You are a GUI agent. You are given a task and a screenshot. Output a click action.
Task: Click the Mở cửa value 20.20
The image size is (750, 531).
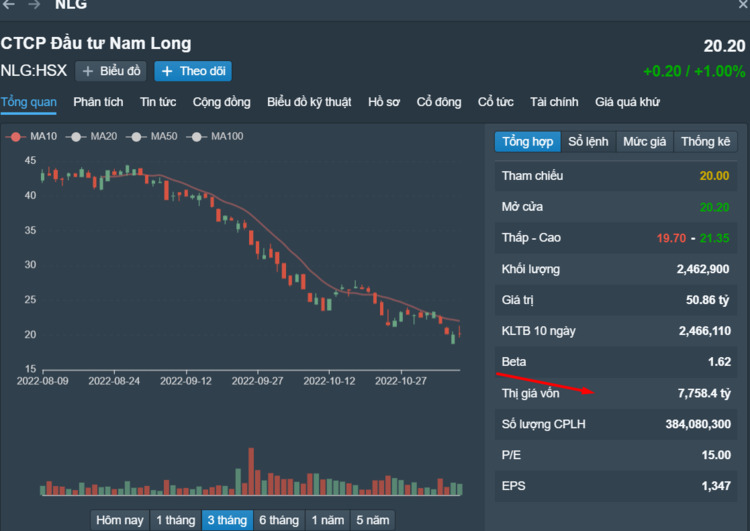714,207
